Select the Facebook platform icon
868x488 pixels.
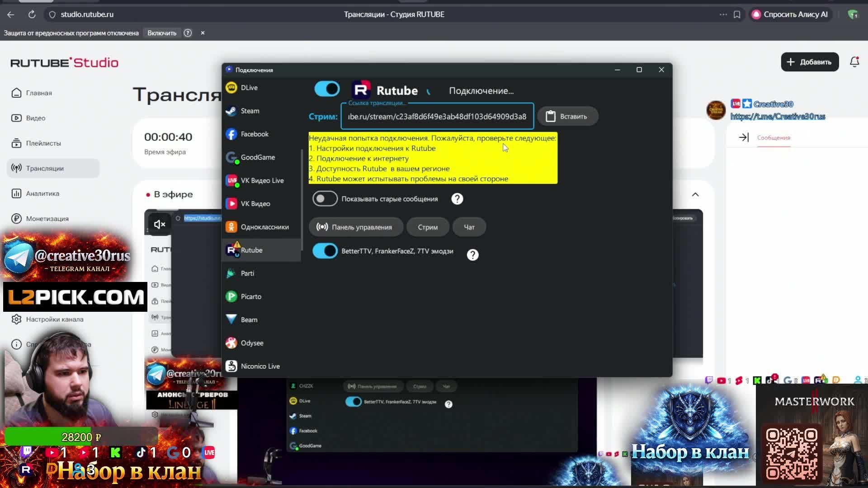click(x=231, y=134)
